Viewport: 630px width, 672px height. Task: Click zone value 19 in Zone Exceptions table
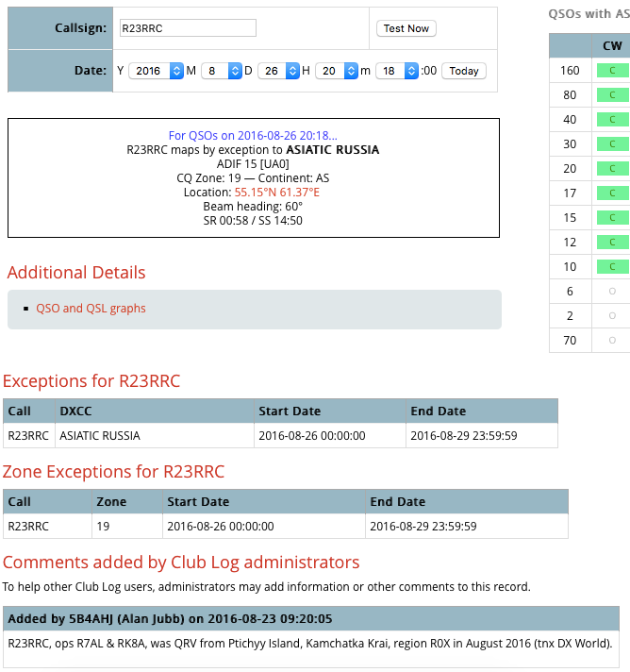(x=127, y=527)
